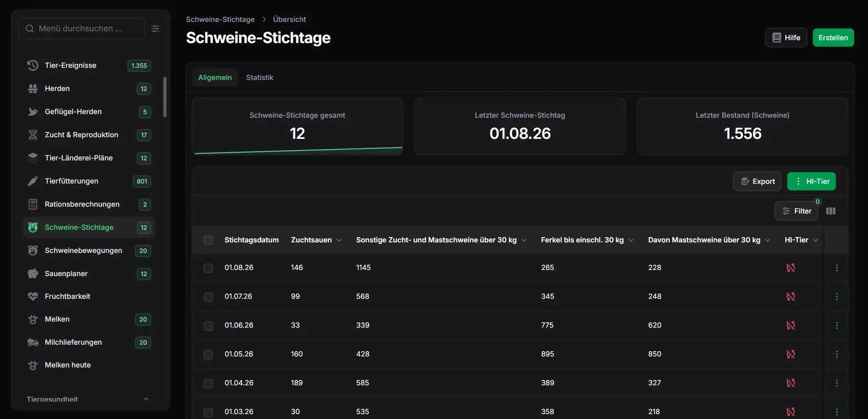Screen dimensions: 868x419
Task: Click the sidebar vertical scrollbar
Action: click(x=165, y=97)
